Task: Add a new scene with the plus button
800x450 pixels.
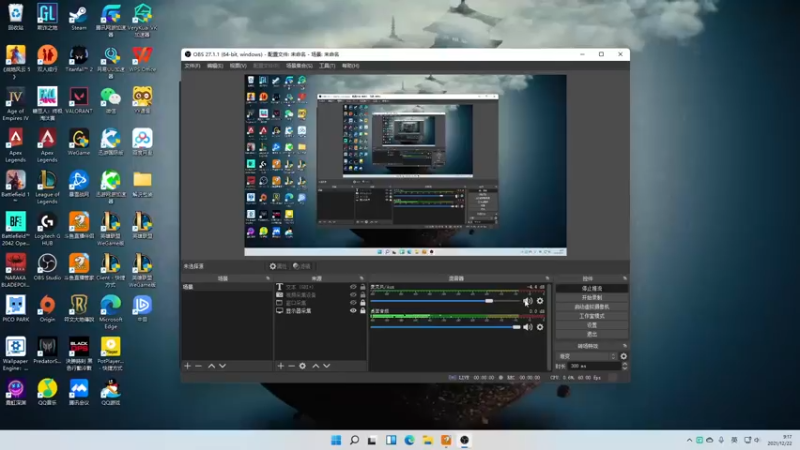Action: [187, 366]
